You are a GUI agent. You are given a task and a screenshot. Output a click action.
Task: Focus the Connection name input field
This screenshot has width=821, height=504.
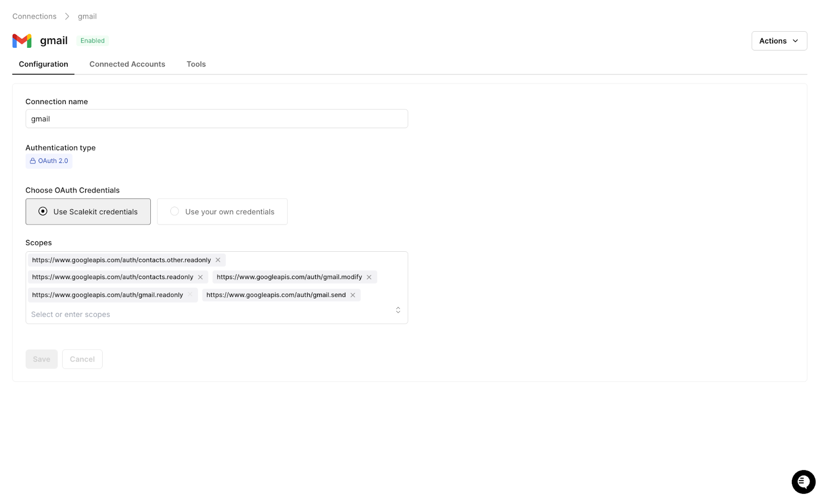tap(217, 118)
